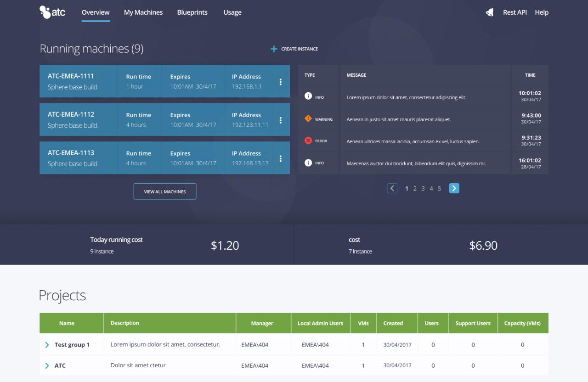The height and width of the screenshot is (382, 588).
Task: Open options menu for ATC-EMEA-1111
Action: pyautogui.click(x=281, y=82)
